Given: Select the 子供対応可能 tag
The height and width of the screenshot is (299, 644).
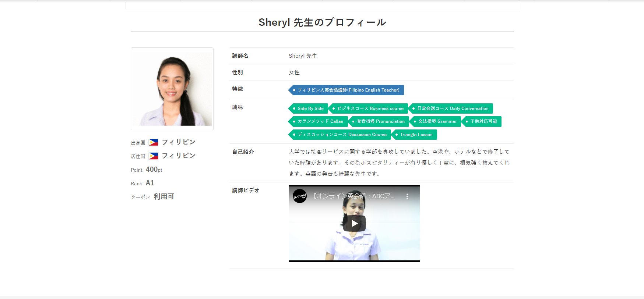Looking at the screenshot, I should [x=482, y=121].
